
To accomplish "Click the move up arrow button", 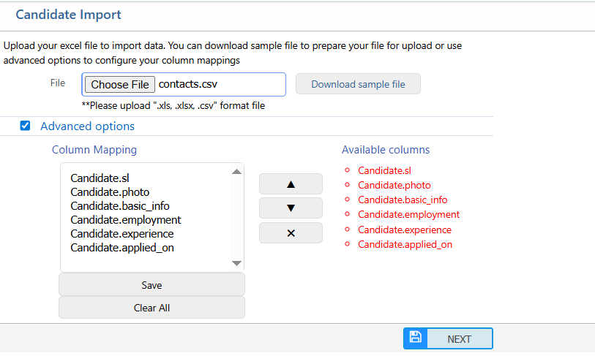I will click(x=291, y=184).
